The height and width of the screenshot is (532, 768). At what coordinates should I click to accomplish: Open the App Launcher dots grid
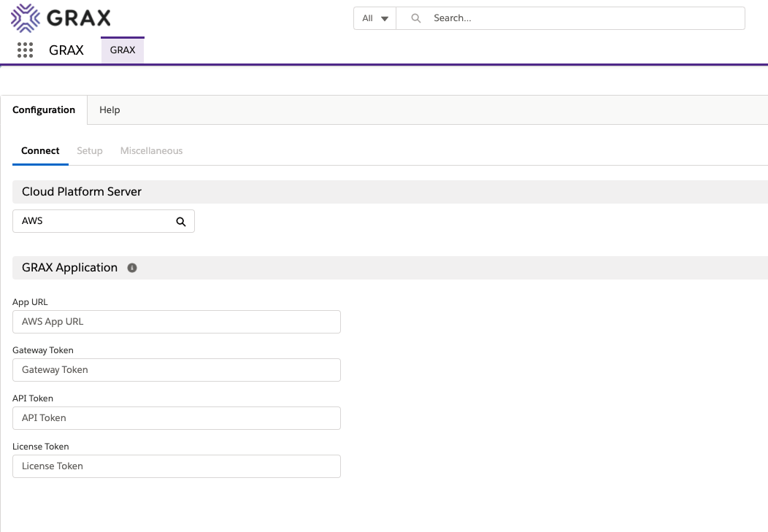(25, 50)
